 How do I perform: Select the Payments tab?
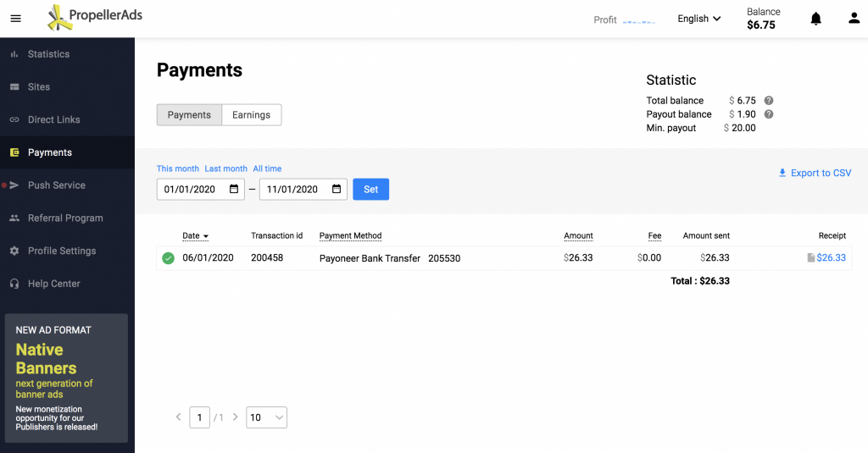coord(189,115)
